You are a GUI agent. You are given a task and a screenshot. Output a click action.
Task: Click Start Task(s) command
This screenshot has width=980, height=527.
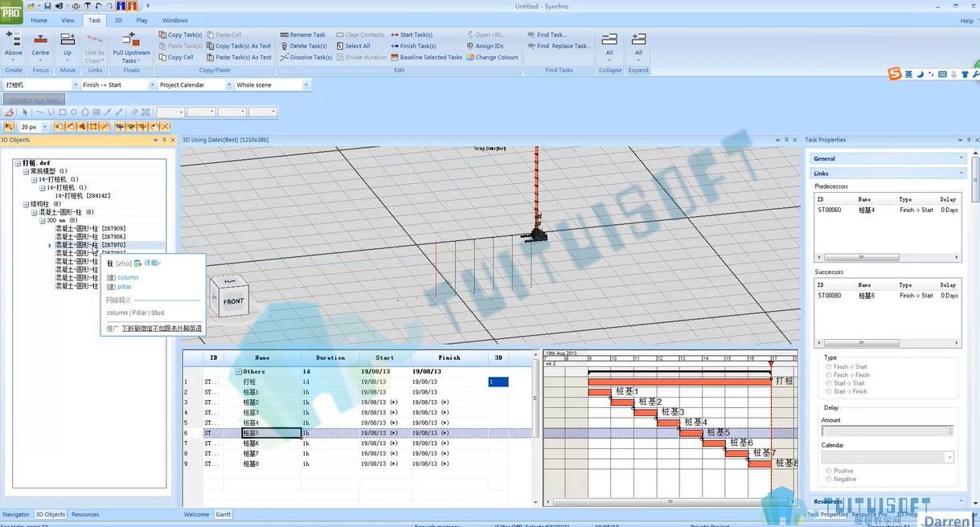pyautogui.click(x=412, y=35)
